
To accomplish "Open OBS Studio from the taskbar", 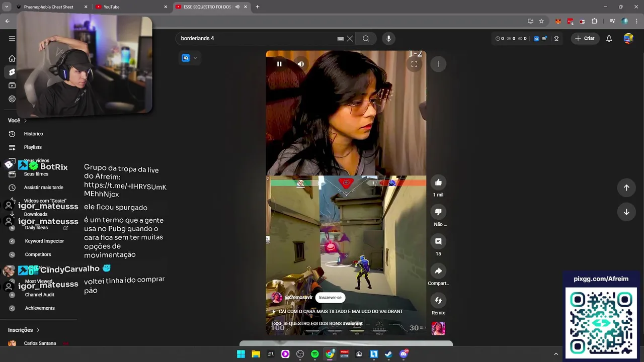I will pyautogui.click(x=300, y=354).
